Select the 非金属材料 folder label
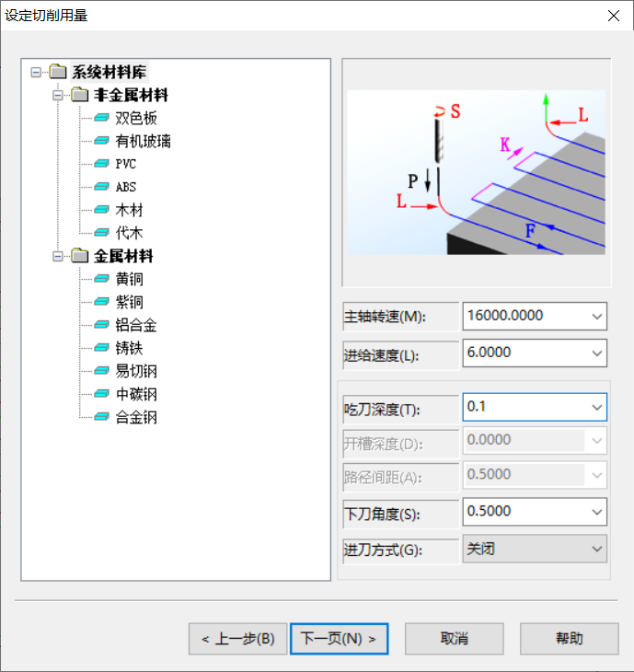Image resolution: width=634 pixels, height=672 pixels. (x=131, y=95)
